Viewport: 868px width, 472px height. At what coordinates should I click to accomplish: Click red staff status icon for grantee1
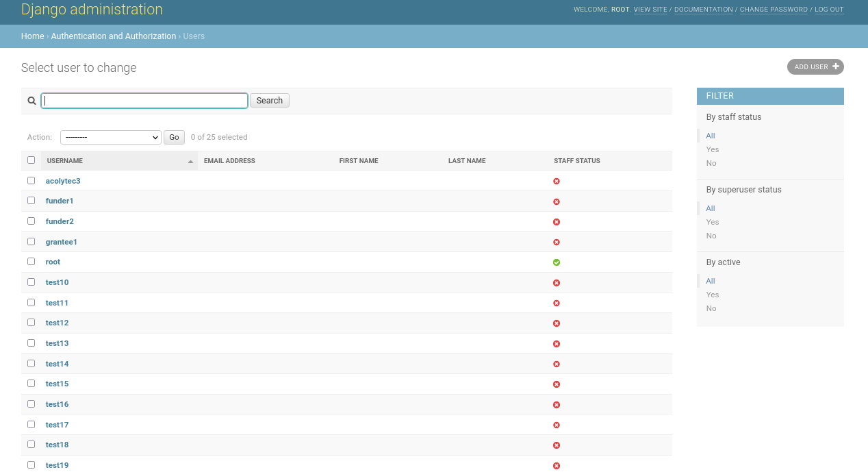point(557,243)
